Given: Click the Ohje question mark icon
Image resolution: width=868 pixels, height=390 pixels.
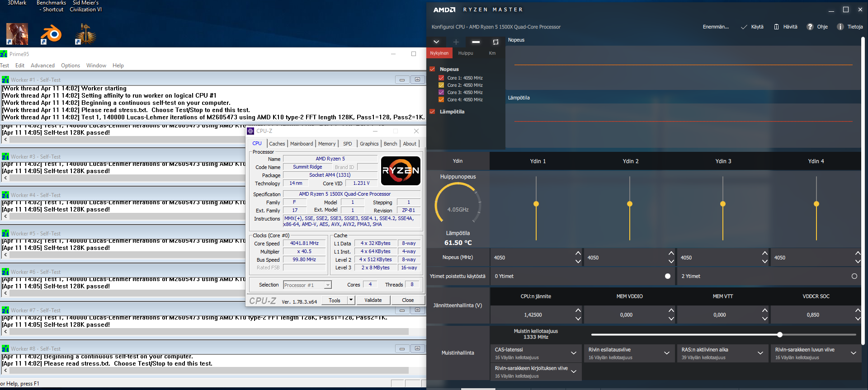Looking at the screenshot, I should point(810,27).
